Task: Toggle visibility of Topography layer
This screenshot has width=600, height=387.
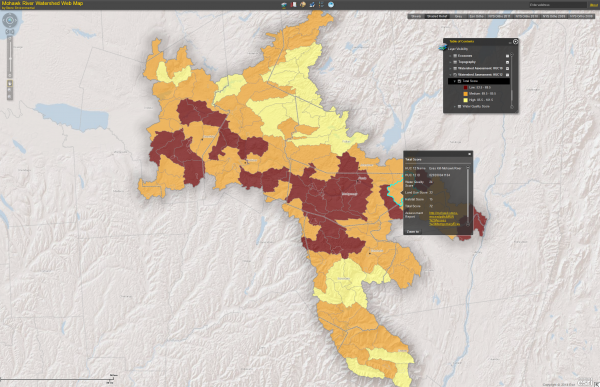Action: [x=455, y=62]
